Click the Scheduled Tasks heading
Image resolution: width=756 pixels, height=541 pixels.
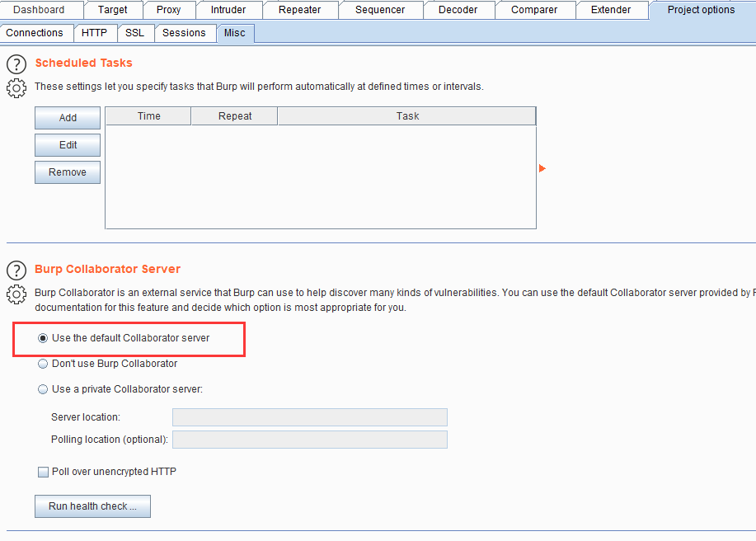(x=84, y=63)
